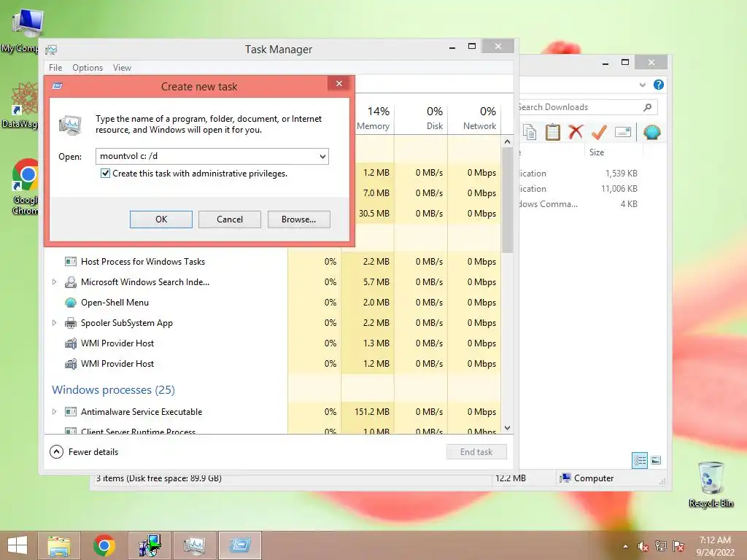The height and width of the screenshot is (560, 747).
Task: Select Antimalware Service Executable icon
Action: coord(71,411)
